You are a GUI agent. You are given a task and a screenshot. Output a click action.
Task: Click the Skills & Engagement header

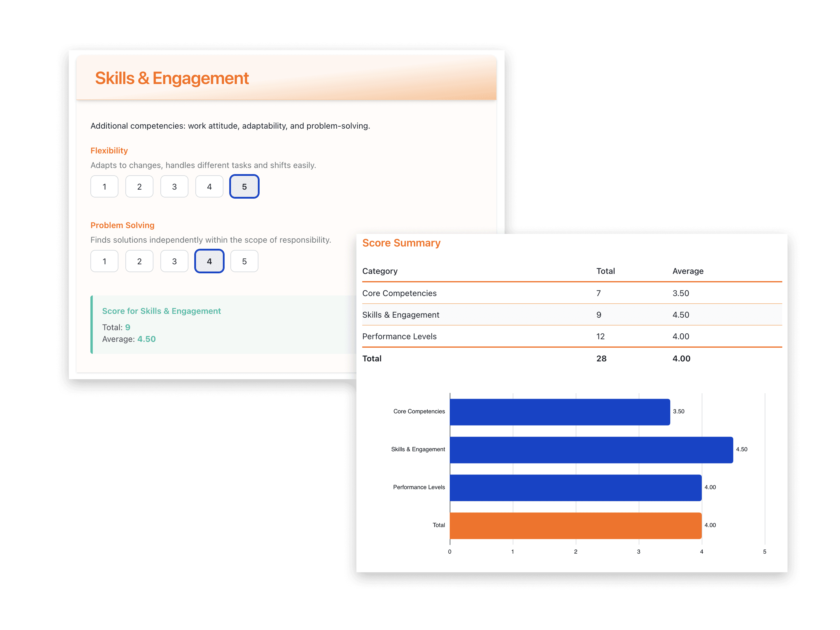coord(171,78)
